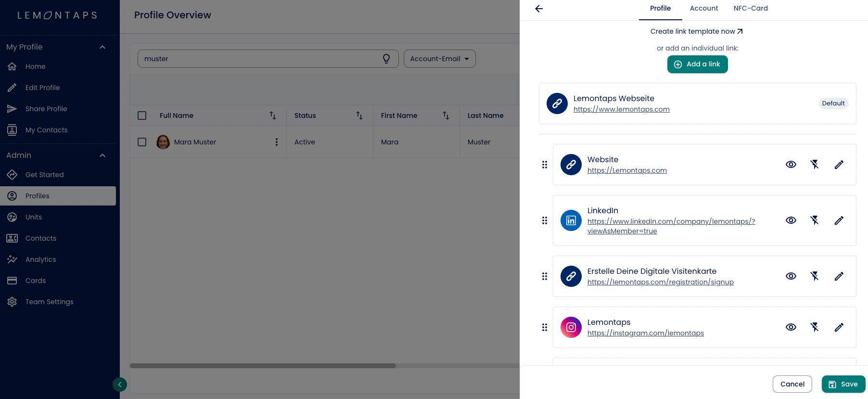
Task: Click the Cancel button
Action: click(x=792, y=384)
